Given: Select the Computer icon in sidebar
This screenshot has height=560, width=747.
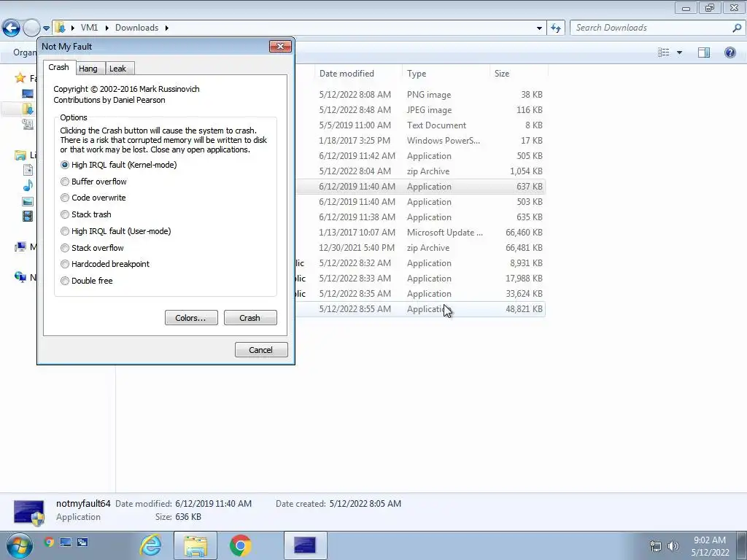Looking at the screenshot, I should point(20,246).
